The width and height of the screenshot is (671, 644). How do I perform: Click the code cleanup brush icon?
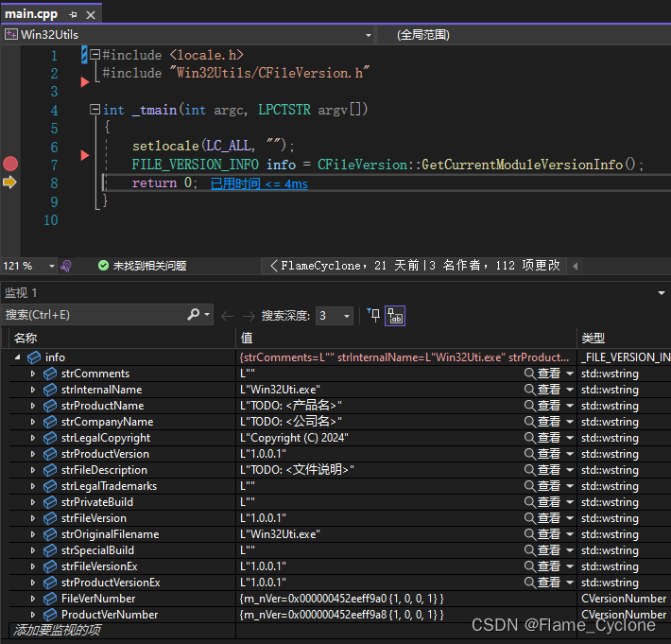(x=66, y=266)
